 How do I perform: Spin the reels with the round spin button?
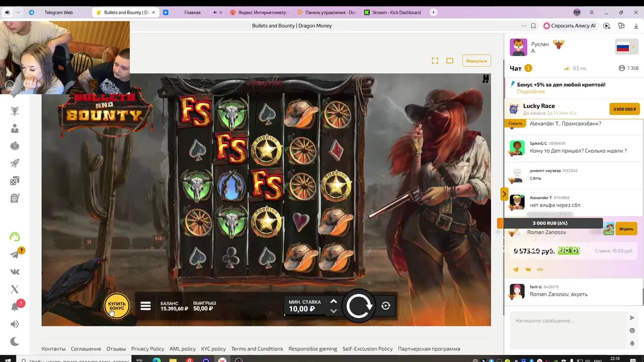359,306
